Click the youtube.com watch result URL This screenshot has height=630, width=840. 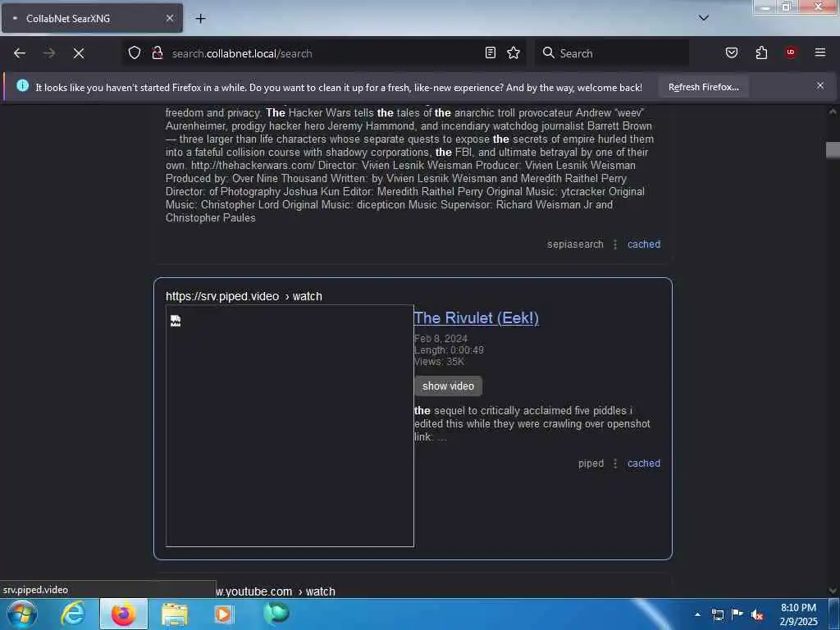276,591
